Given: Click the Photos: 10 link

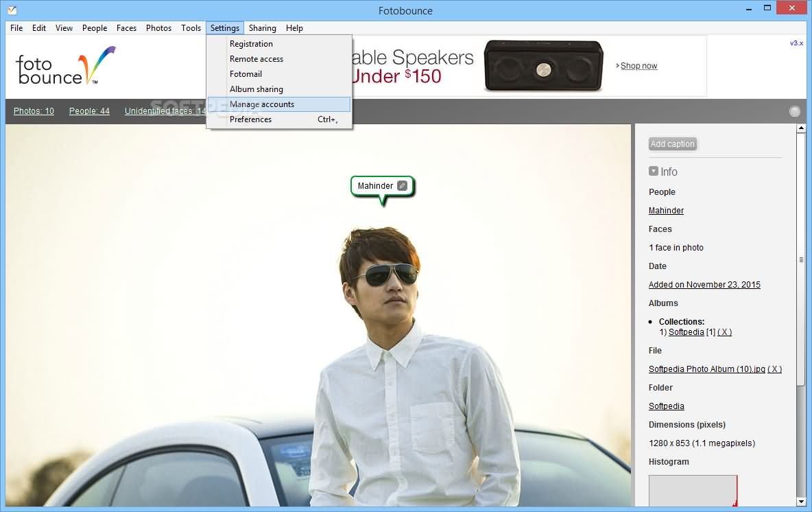Looking at the screenshot, I should click(x=34, y=111).
